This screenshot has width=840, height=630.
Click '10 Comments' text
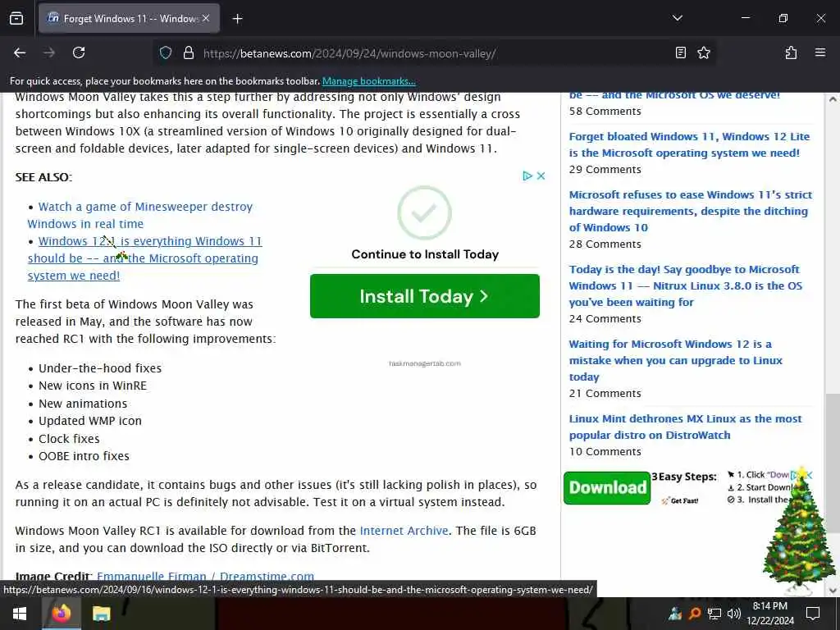(x=605, y=452)
